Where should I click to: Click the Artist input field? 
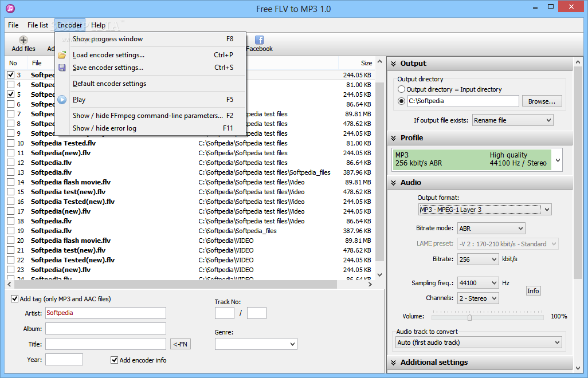tap(106, 313)
